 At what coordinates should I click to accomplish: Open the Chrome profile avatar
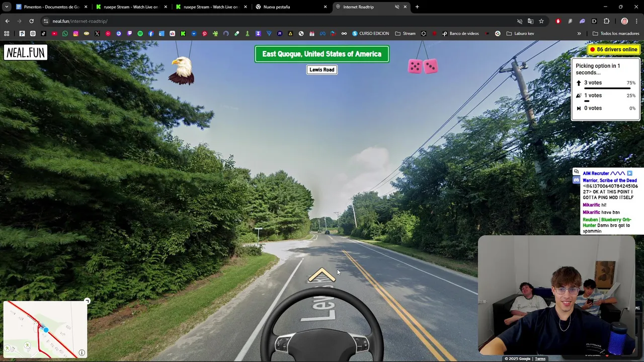pos(624,21)
